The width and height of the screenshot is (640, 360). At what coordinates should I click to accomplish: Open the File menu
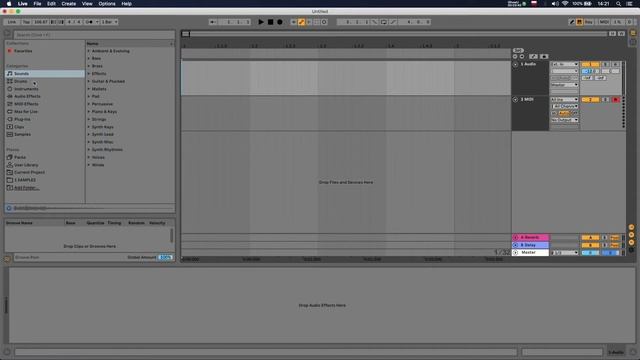37,4
